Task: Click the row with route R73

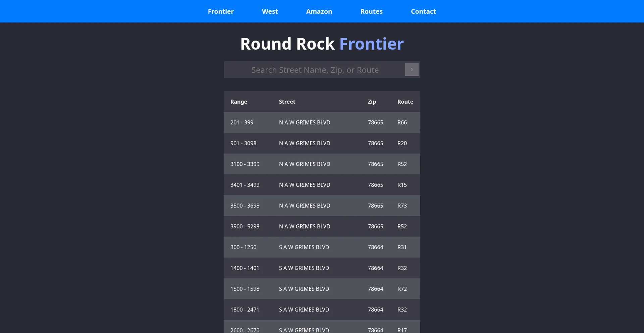Action: (x=322, y=206)
